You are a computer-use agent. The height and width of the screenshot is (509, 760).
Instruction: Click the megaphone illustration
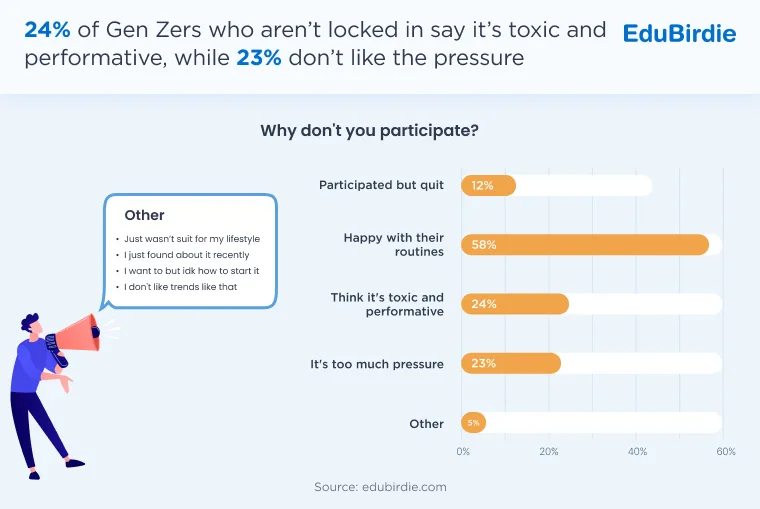(x=75, y=337)
